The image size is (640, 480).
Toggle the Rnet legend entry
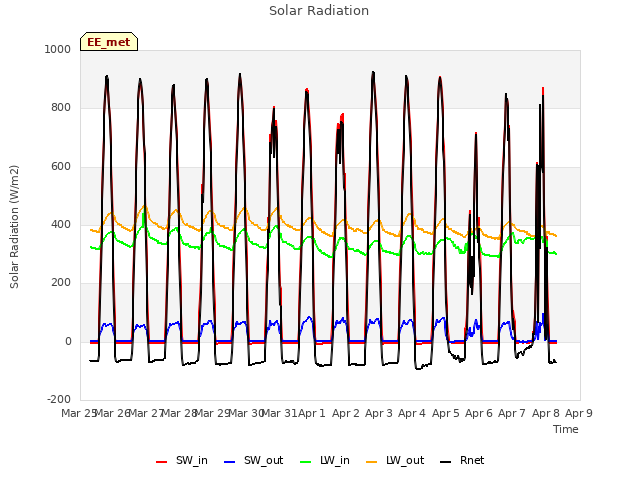pyautogui.click(x=462, y=460)
